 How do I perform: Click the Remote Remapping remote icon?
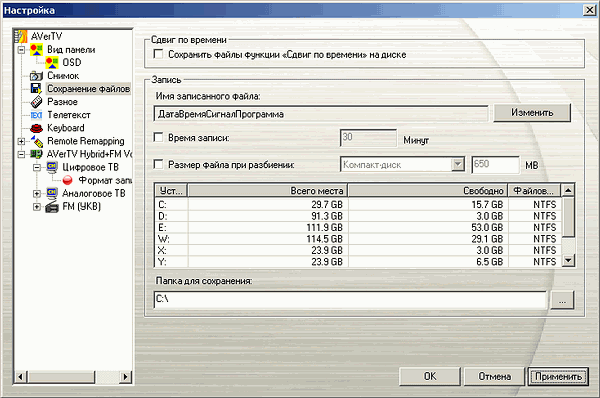pos(37,141)
